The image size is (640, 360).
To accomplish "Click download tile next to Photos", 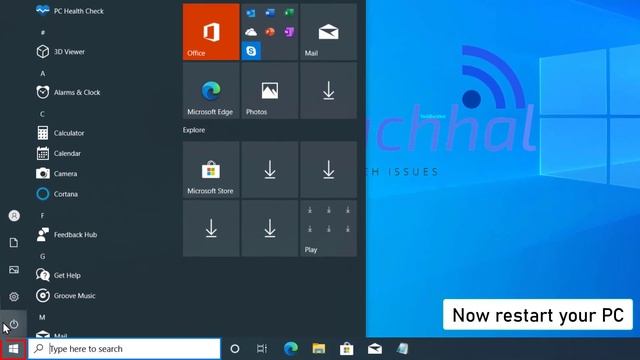I will [329, 91].
